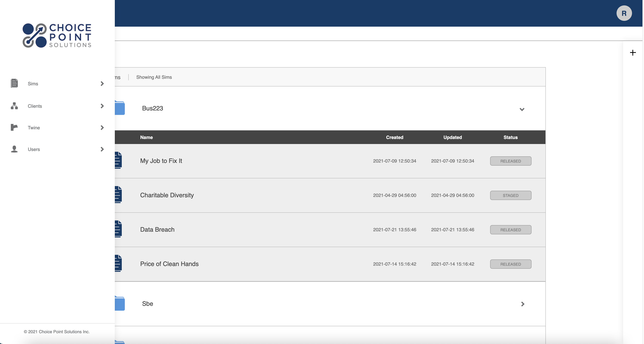This screenshot has width=644, height=344.
Task: Expand the Users menu chevron
Action: pos(102,149)
